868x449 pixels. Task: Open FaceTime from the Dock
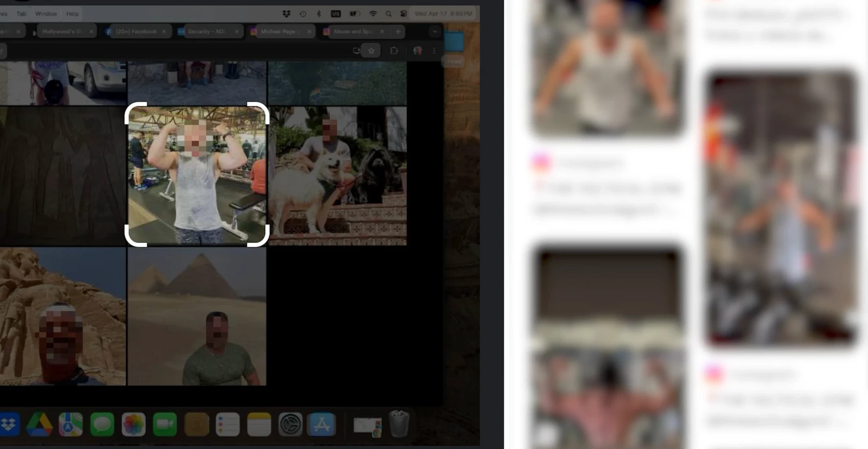click(x=165, y=425)
